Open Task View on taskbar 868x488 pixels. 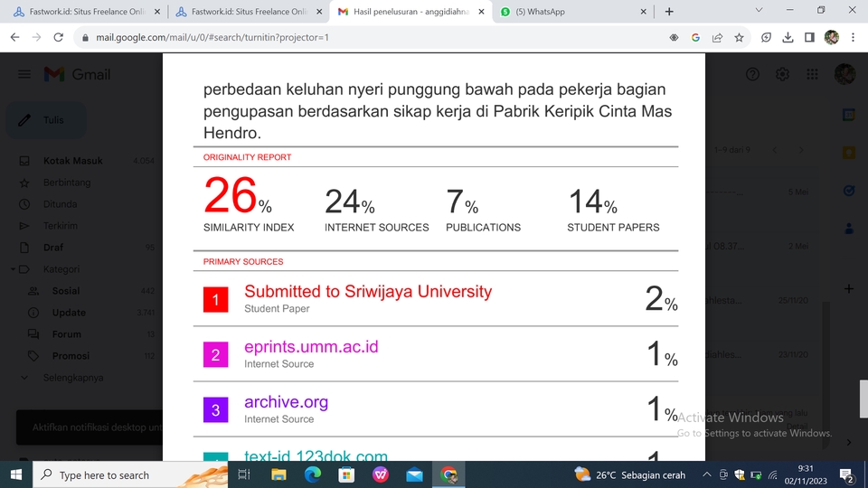pyautogui.click(x=244, y=474)
